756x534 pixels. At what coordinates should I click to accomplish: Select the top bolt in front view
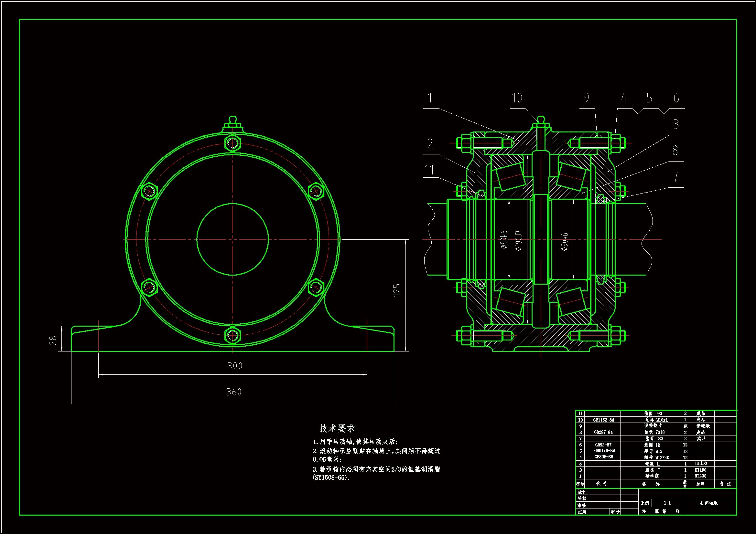pos(232,143)
